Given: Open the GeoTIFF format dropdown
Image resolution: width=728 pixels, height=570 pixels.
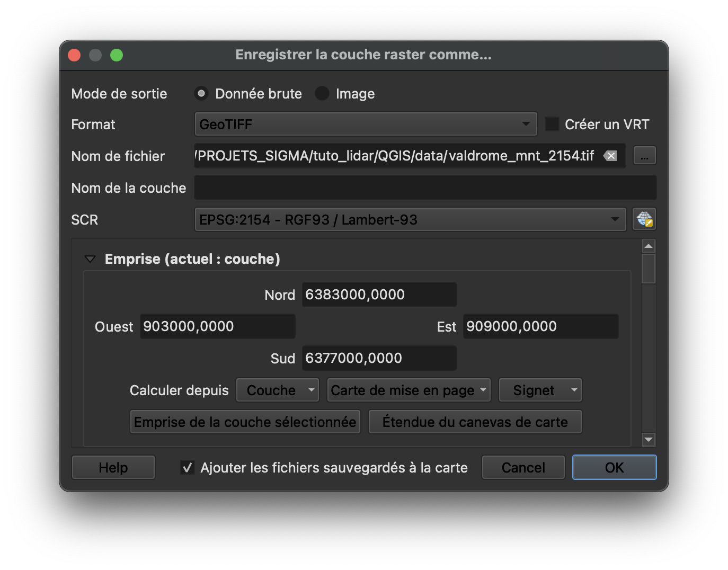Looking at the screenshot, I should 366,124.
